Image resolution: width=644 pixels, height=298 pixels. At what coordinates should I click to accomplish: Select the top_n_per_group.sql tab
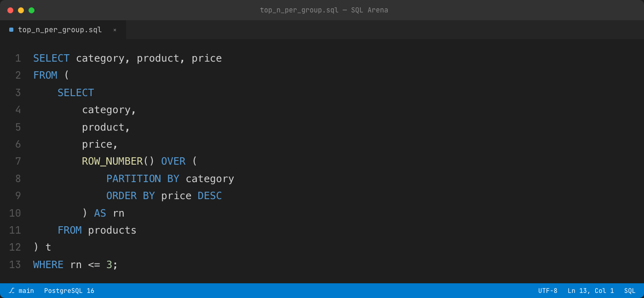point(63,30)
